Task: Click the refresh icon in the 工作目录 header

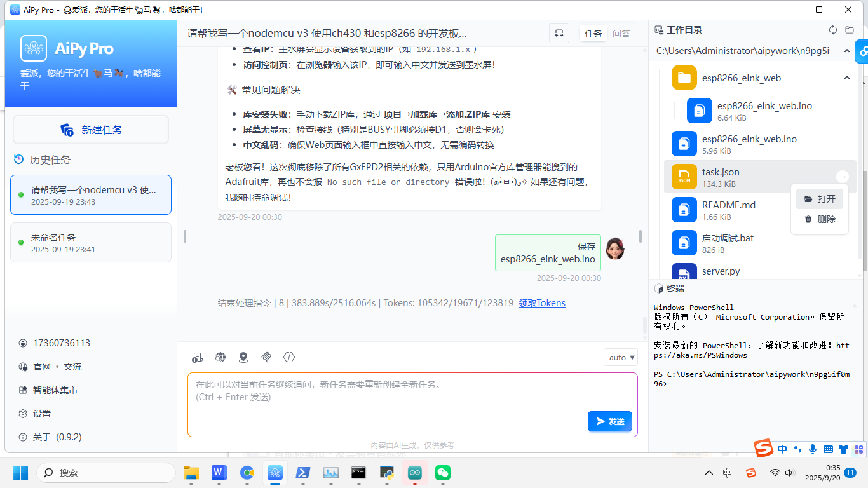Action: [x=833, y=30]
